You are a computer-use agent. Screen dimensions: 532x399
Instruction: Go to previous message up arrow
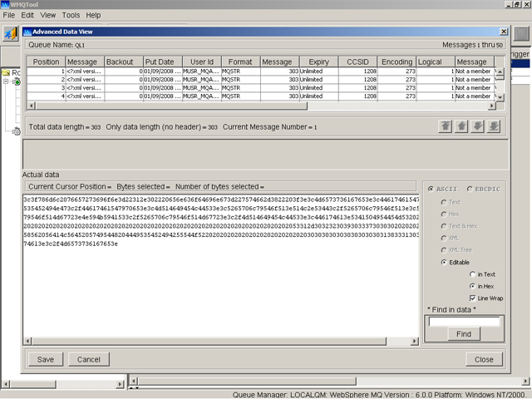461,126
